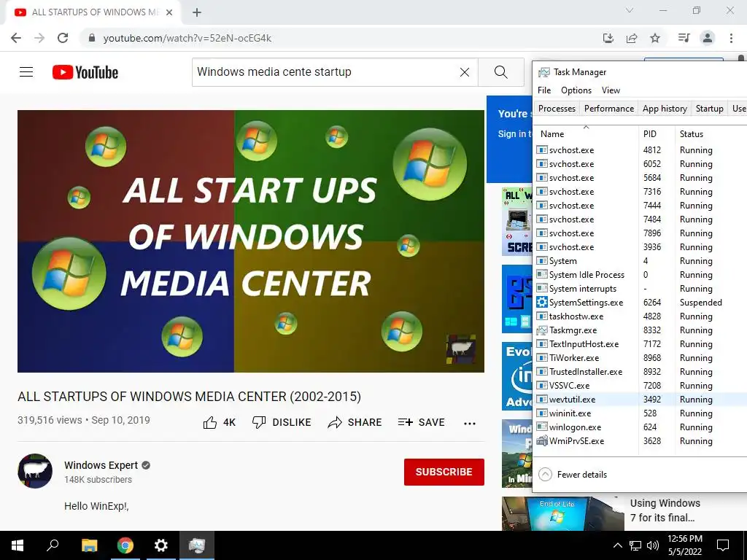Select TrustedInstaller.exe process
Image resolution: width=747 pixels, height=560 pixels.
640,372
